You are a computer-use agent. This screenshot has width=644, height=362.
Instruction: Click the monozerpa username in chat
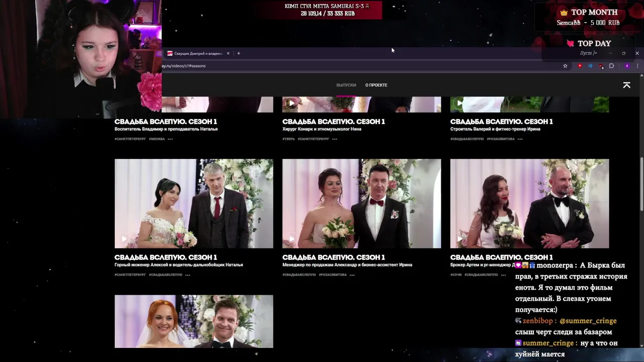[555, 265]
